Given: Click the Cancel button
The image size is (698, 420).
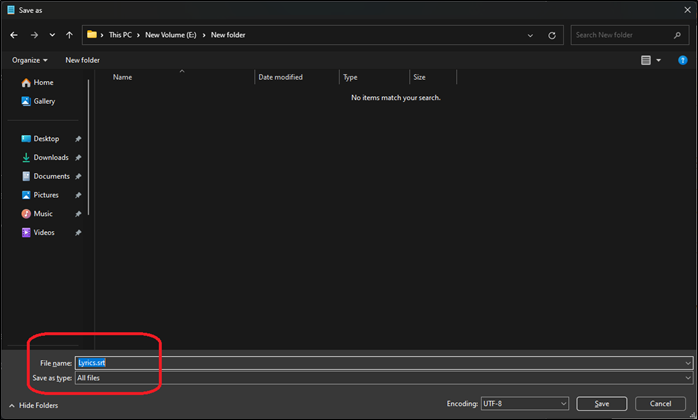Looking at the screenshot, I should tap(661, 404).
